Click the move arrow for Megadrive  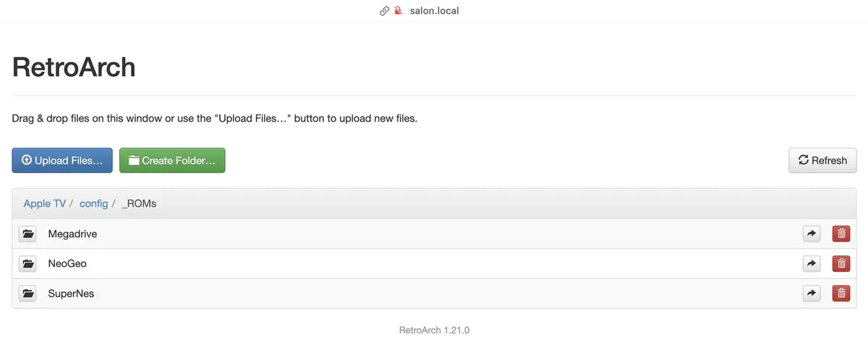coord(812,234)
